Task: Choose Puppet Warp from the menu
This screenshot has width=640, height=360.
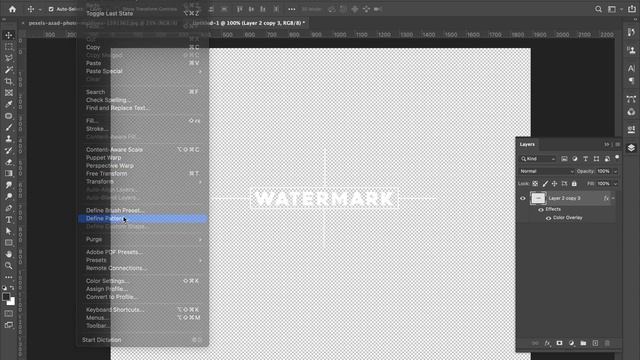Action: pos(142,158)
